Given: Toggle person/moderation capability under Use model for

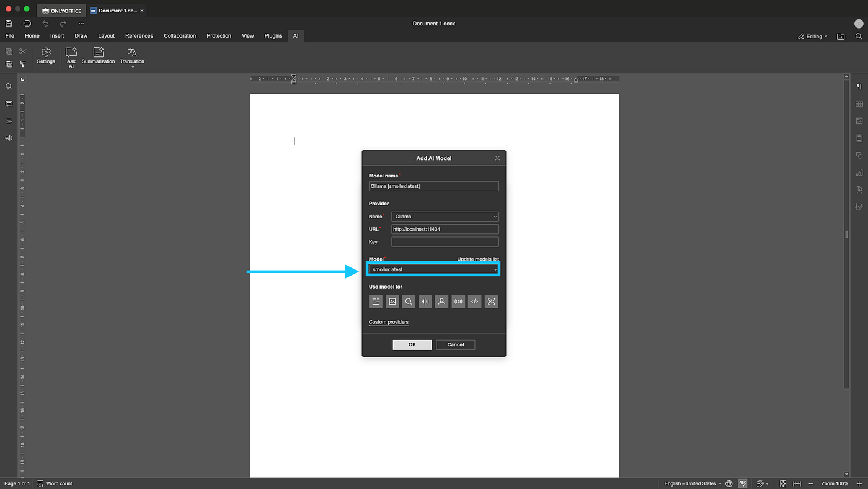Looking at the screenshot, I should 441,302.
